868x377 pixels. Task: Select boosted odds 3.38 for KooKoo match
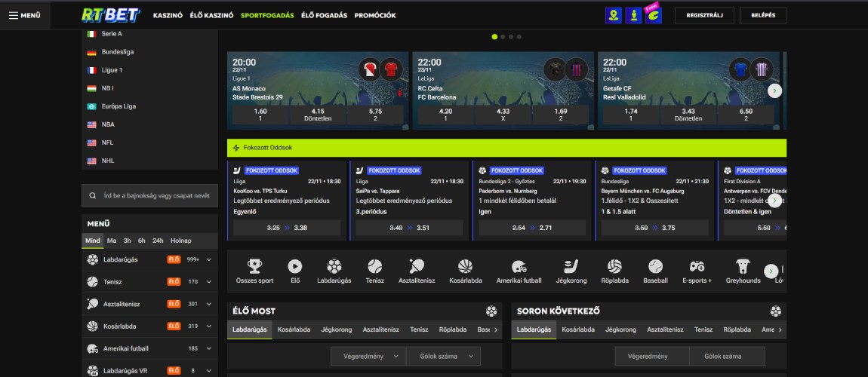pyautogui.click(x=287, y=228)
